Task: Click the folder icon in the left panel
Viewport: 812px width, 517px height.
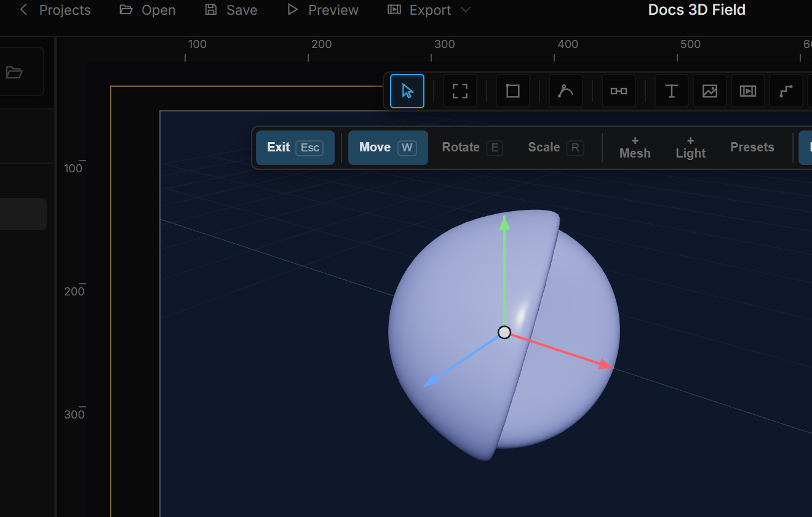Action: (x=14, y=72)
